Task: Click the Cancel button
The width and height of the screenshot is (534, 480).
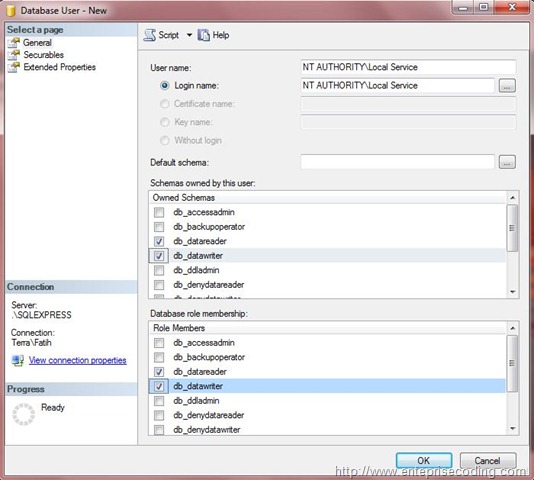Action: click(x=488, y=461)
